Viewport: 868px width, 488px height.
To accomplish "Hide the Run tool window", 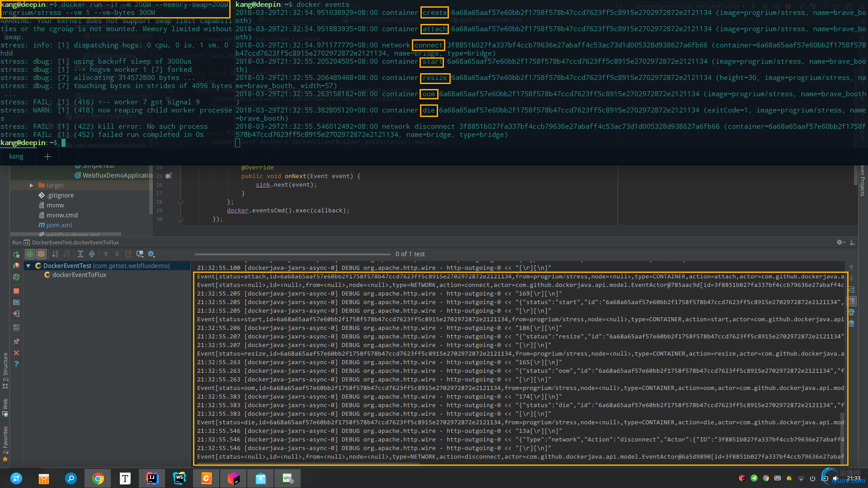I will click(852, 243).
